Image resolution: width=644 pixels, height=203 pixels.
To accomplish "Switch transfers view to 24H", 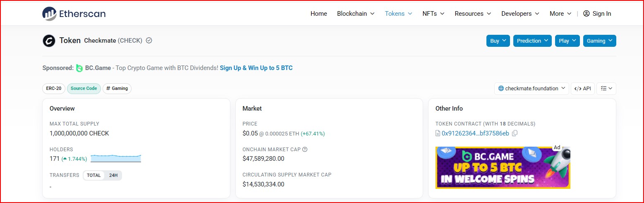I will tap(113, 175).
